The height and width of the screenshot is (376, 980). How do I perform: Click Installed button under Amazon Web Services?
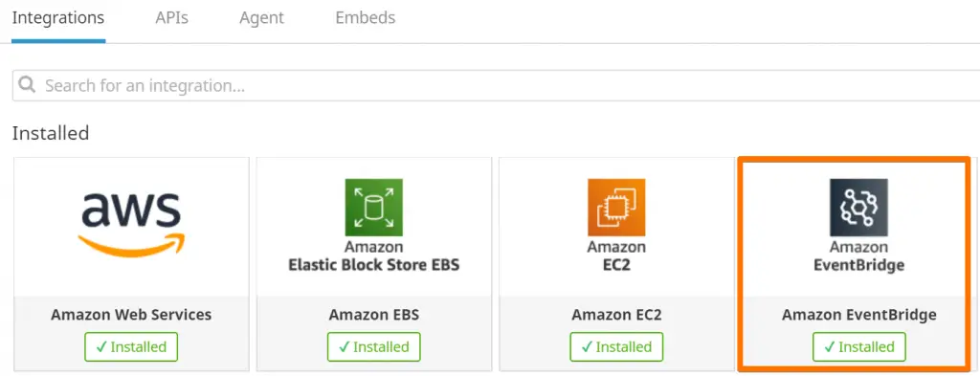131,346
